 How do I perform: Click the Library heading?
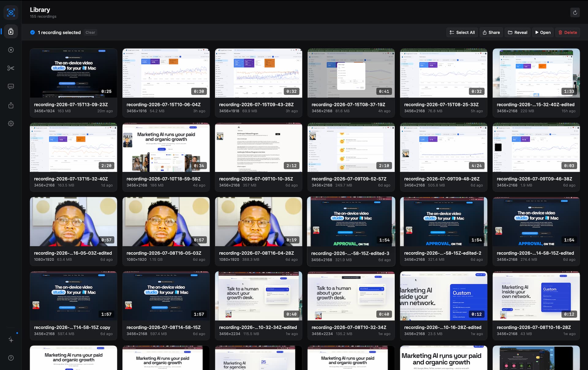tap(40, 10)
